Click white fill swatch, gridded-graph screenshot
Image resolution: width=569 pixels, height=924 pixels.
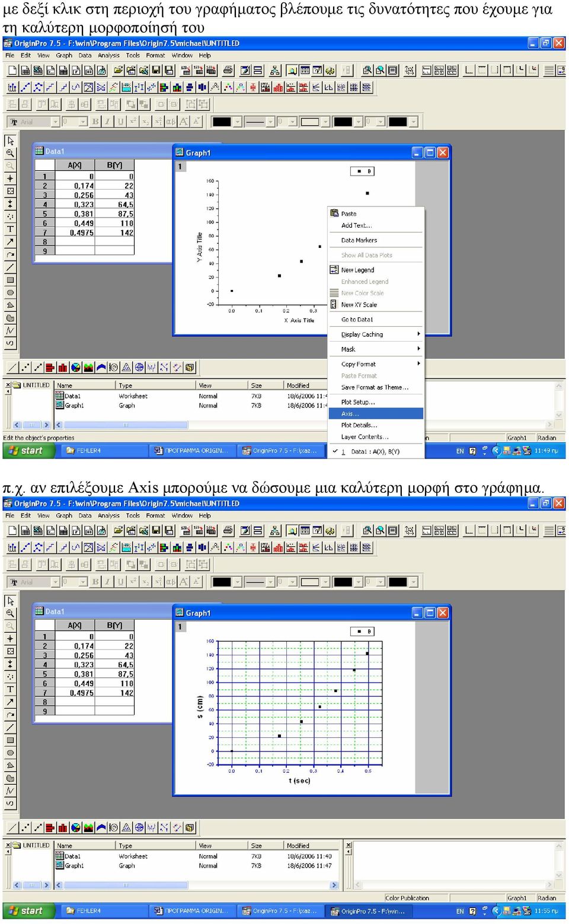(x=310, y=582)
